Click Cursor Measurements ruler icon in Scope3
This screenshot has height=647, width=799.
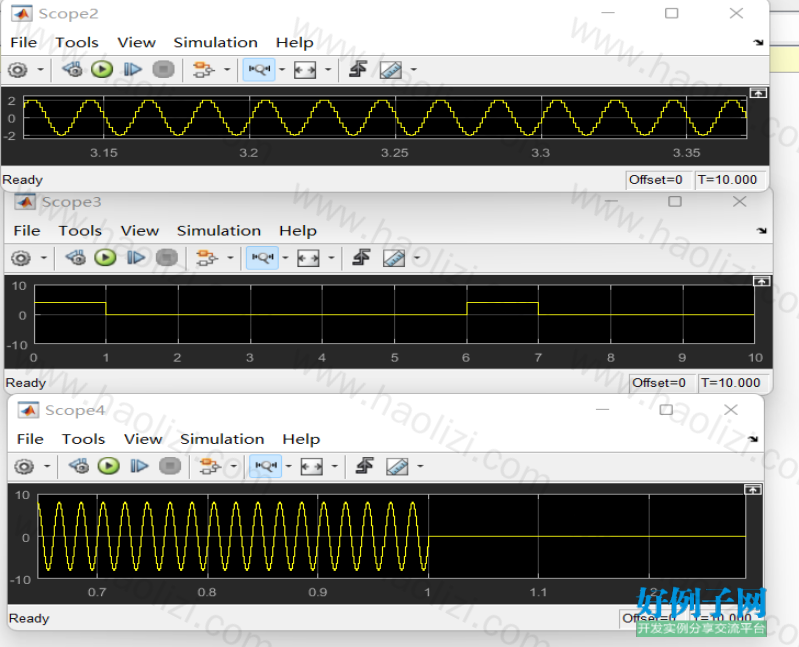pyautogui.click(x=394, y=258)
